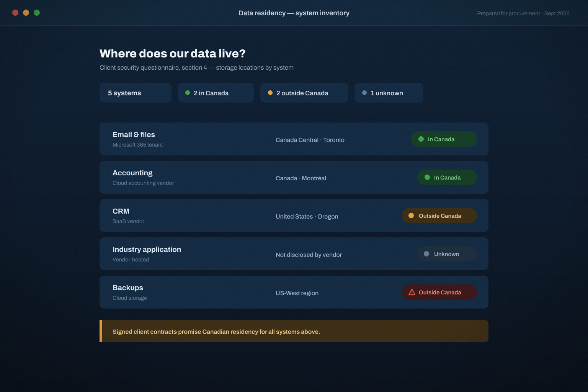This screenshot has width=588, height=392.
Task: Click the red warning triangle on Backups
Action: [412, 292]
